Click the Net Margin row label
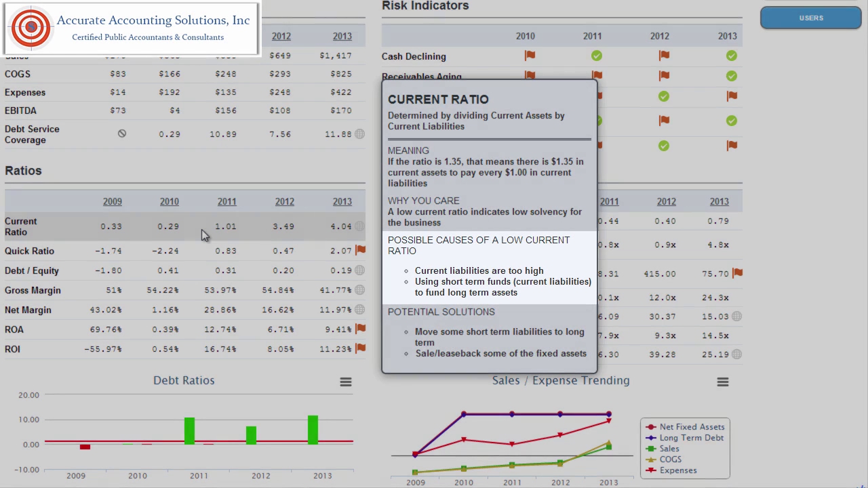 tap(28, 310)
